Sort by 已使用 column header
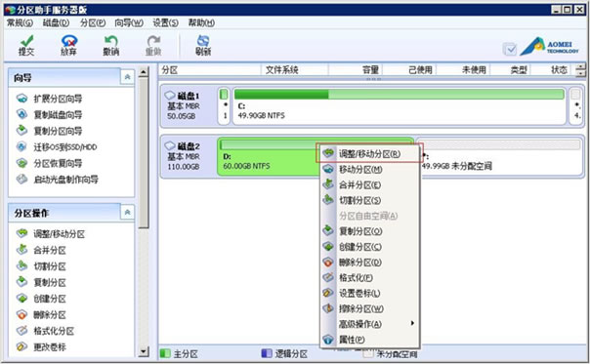Viewport: 590px width, 364px height. pos(409,70)
